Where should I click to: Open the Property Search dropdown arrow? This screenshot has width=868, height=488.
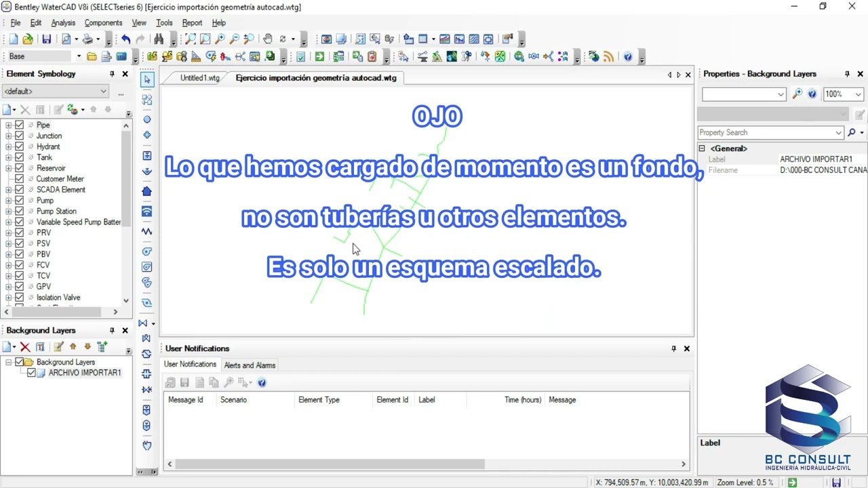pos(839,133)
